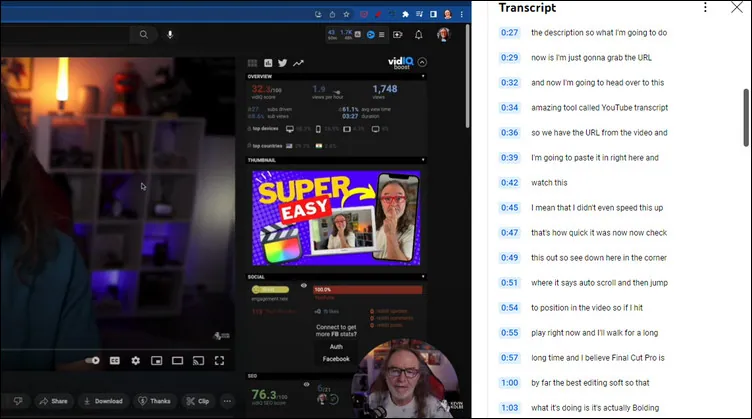Click the Transcript panel scrollbar

pos(746,117)
